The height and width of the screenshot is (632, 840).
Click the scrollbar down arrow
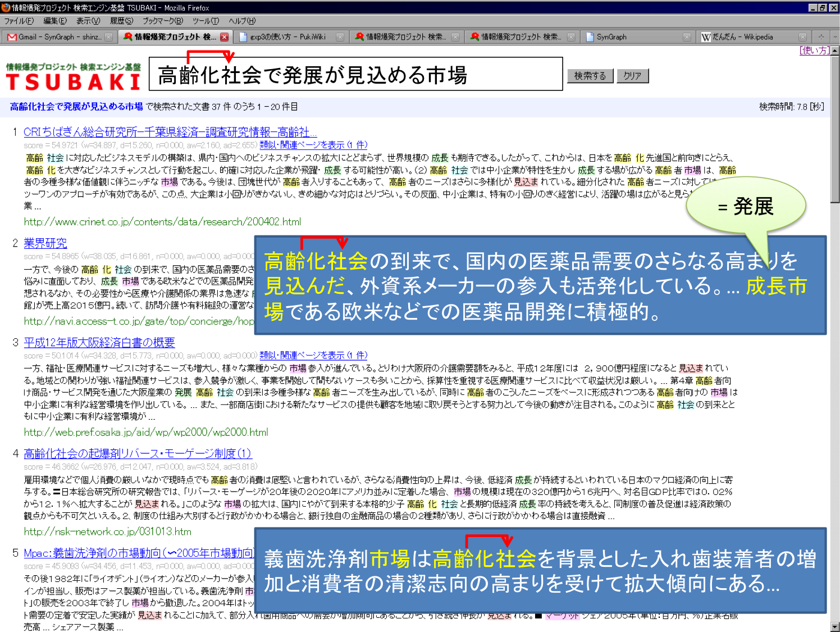coord(835,627)
